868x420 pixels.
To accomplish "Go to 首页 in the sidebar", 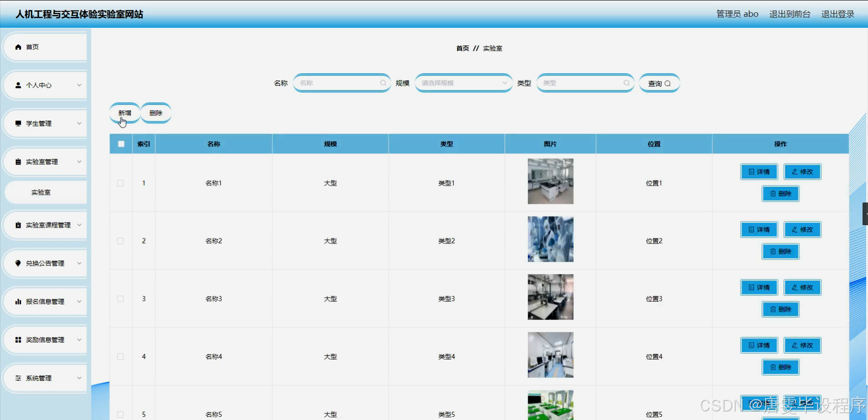I will (45, 47).
